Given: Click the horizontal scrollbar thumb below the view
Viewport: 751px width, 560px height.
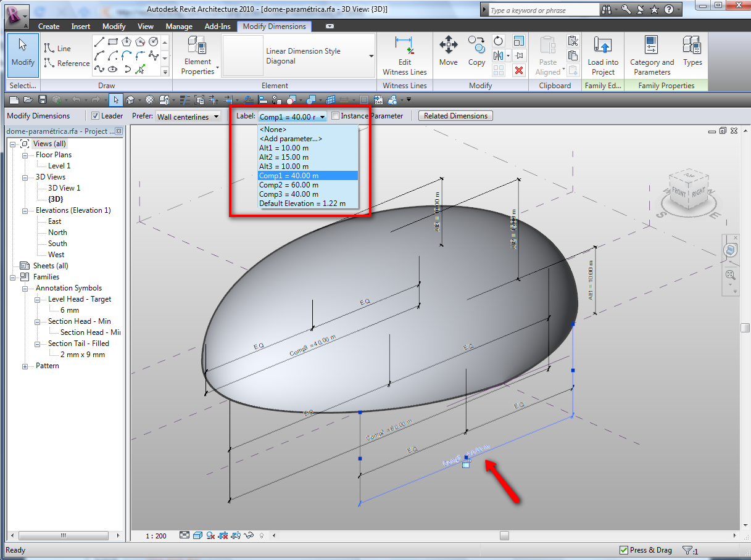Looking at the screenshot, I should tap(504, 536).
